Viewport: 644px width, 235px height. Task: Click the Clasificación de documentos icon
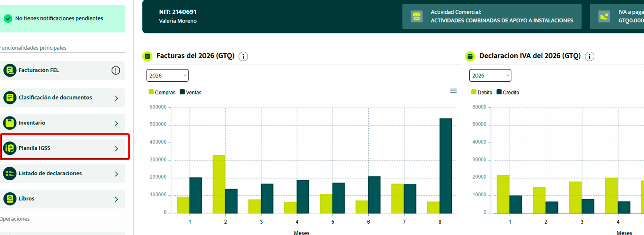(x=10, y=98)
